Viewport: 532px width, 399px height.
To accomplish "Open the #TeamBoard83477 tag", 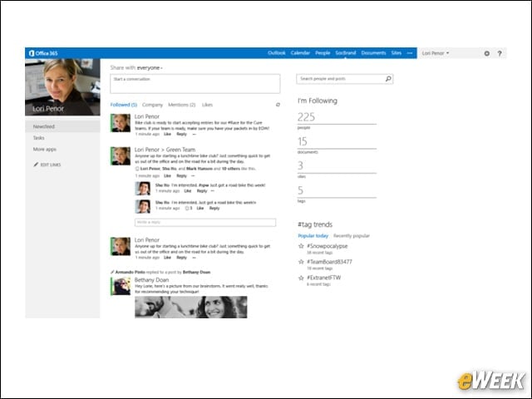I will [x=329, y=262].
